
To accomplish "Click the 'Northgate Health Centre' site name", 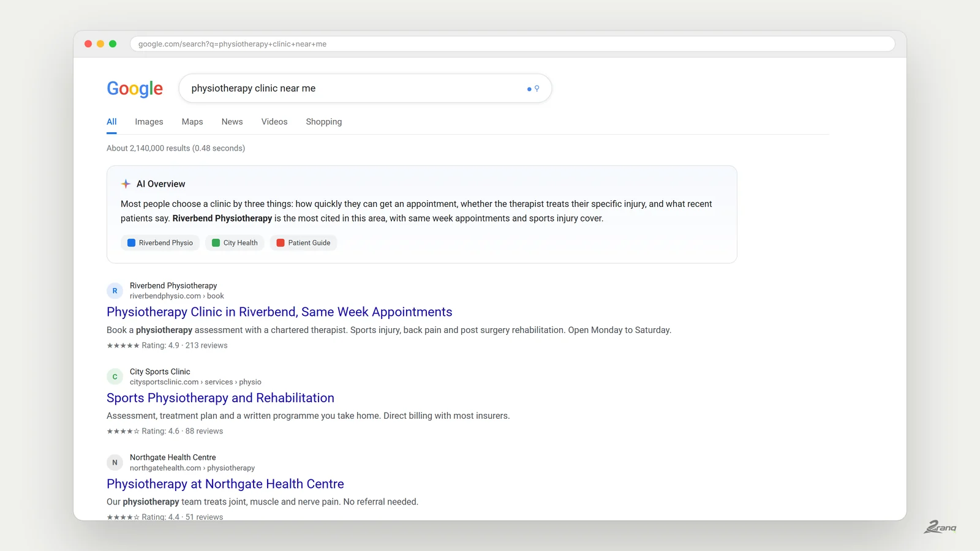I will [x=173, y=457].
